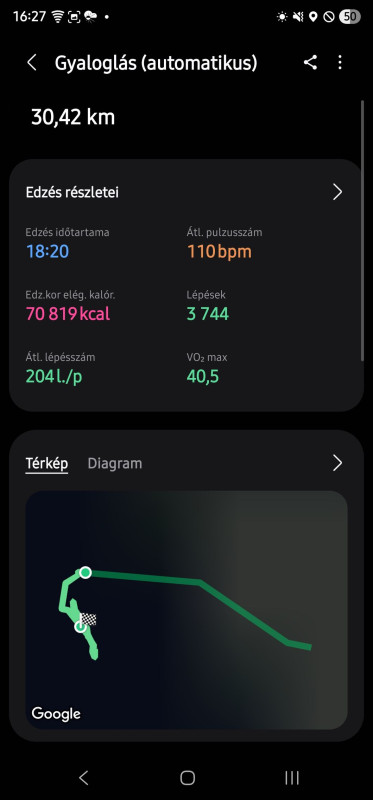The width and height of the screenshot is (373, 800).
Task: Tap the Android back navigation button
Action: pos(84,778)
